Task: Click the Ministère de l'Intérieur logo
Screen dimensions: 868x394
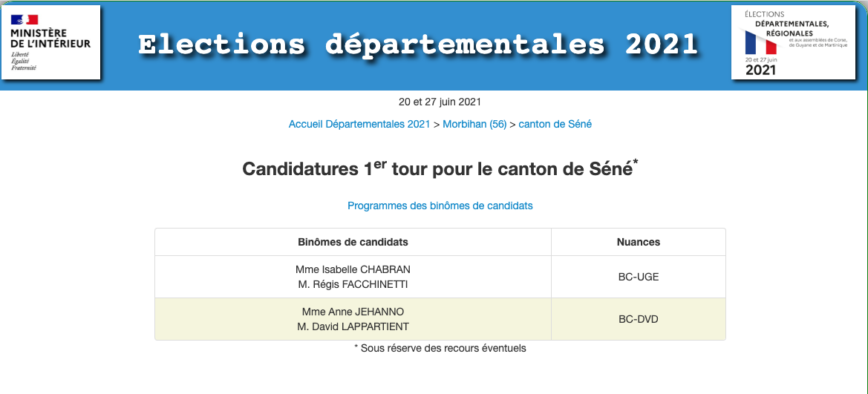Action: [50, 42]
